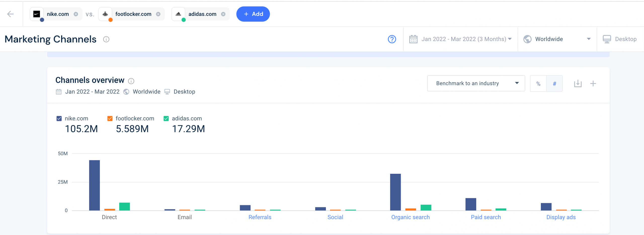Switch chart to percentage view
Screen dimensions: 644x235
538,84
